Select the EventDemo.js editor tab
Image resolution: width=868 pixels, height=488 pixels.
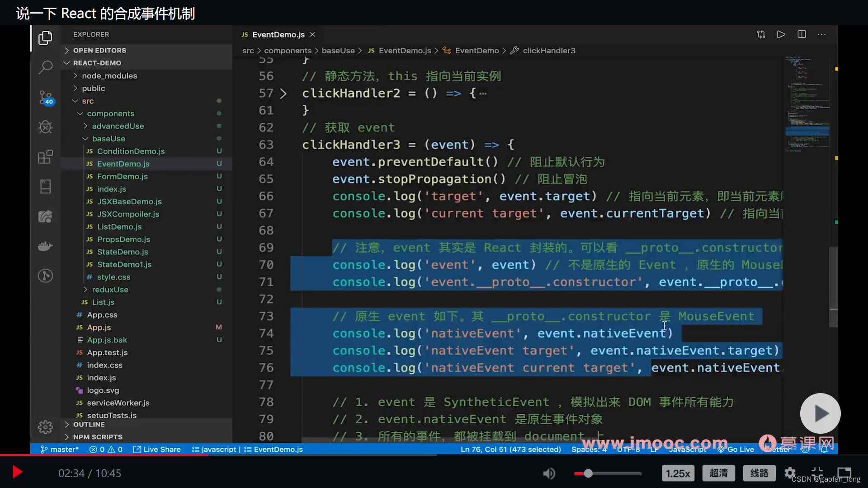pyautogui.click(x=278, y=34)
